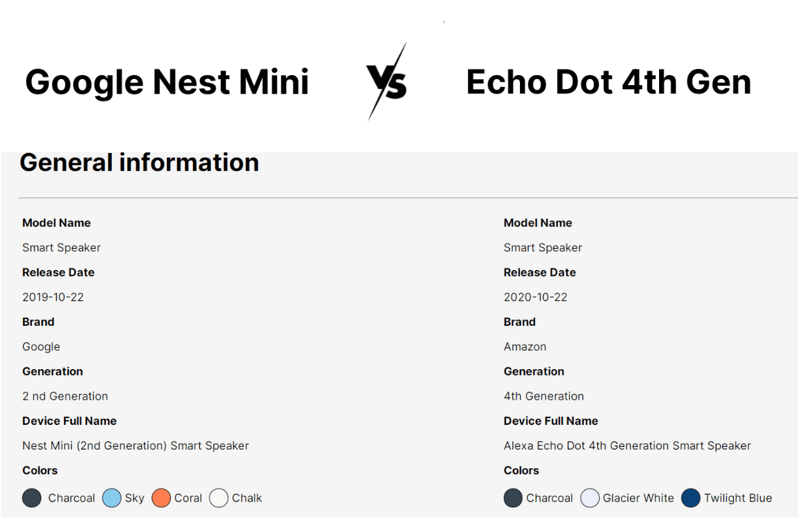Click the Echo Dot 4th Gen title

point(608,82)
